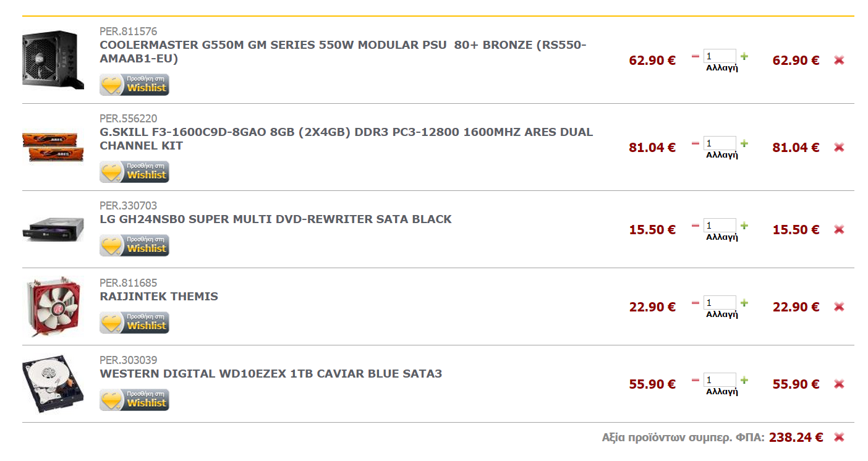The width and height of the screenshot is (868, 461).
Task: Remove LG DVD-Rewriter using the red X
Action: pos(839,230)
